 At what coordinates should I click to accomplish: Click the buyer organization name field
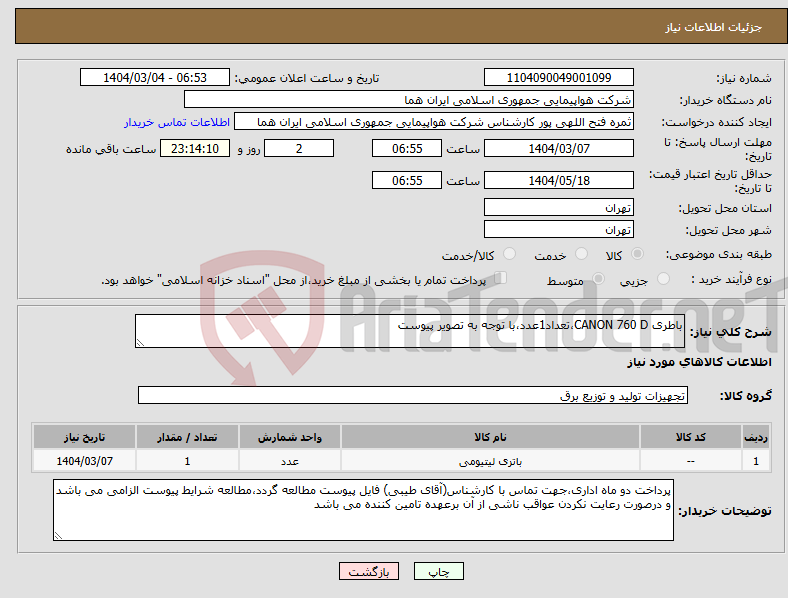pos(409,99)
